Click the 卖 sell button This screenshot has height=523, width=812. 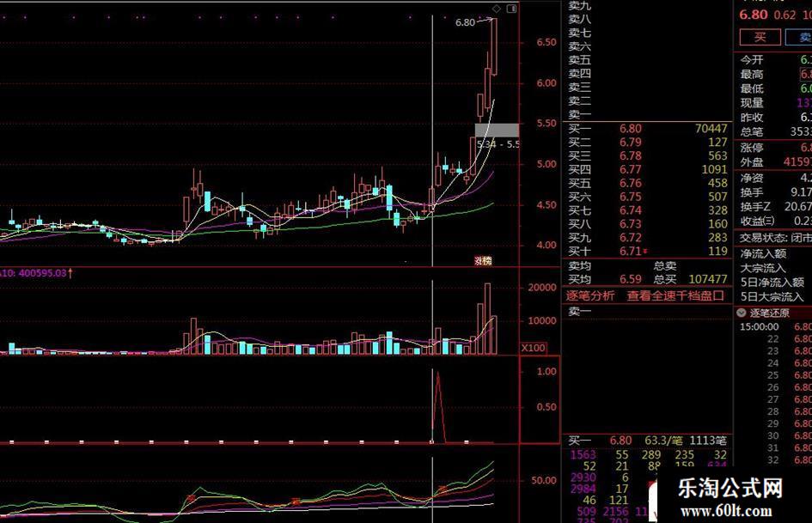coord(801,37)
